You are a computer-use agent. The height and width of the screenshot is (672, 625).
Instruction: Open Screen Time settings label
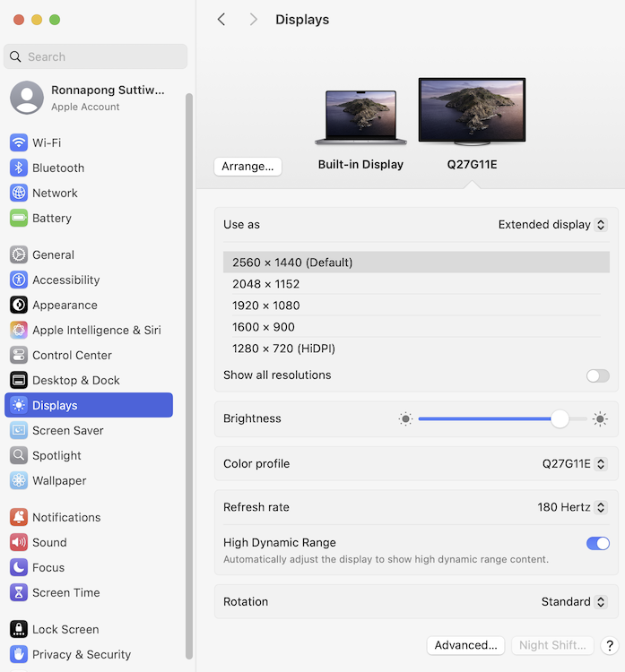(x=66, y=593)
